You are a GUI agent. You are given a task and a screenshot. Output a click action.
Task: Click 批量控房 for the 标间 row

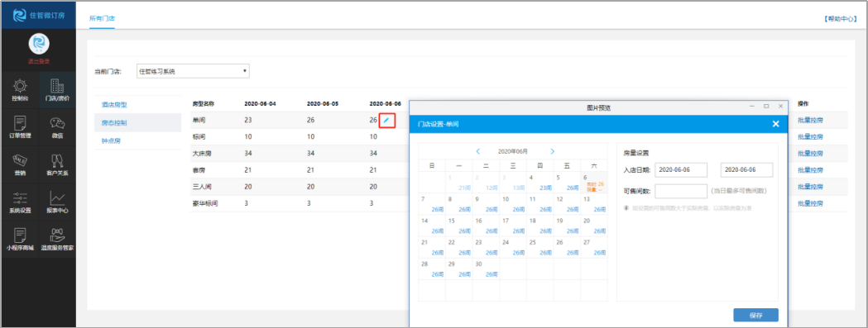pyautogui.click(x=810, y=136)
